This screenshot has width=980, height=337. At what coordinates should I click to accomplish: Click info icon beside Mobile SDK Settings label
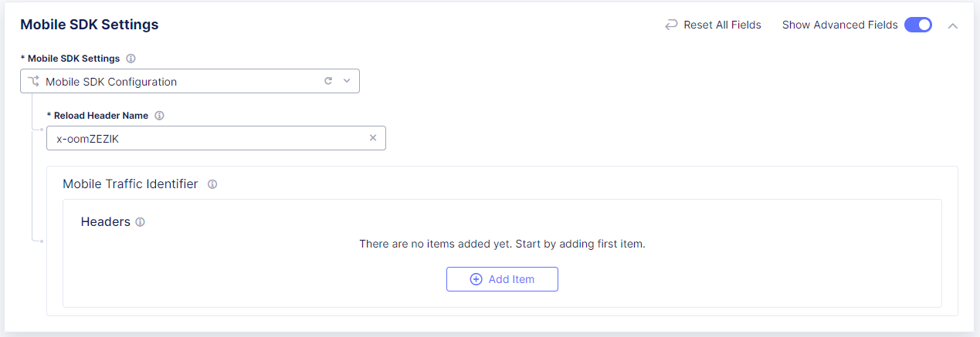131,59
